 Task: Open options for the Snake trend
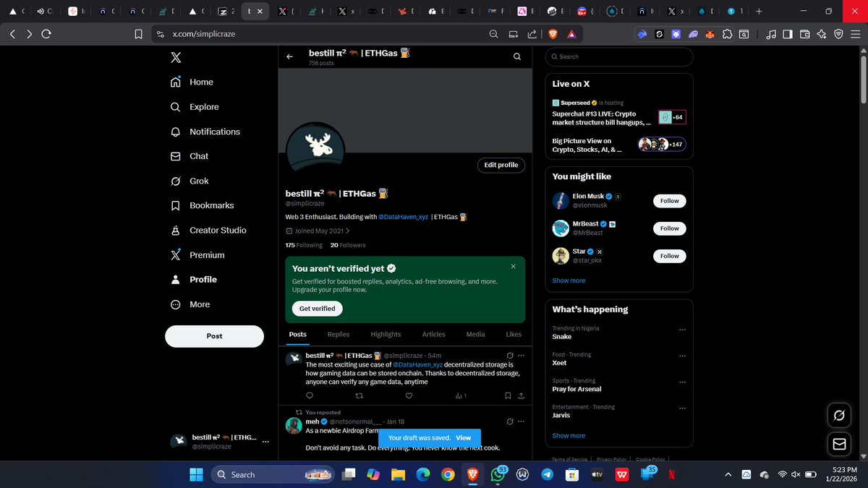(x=682, y=330)
